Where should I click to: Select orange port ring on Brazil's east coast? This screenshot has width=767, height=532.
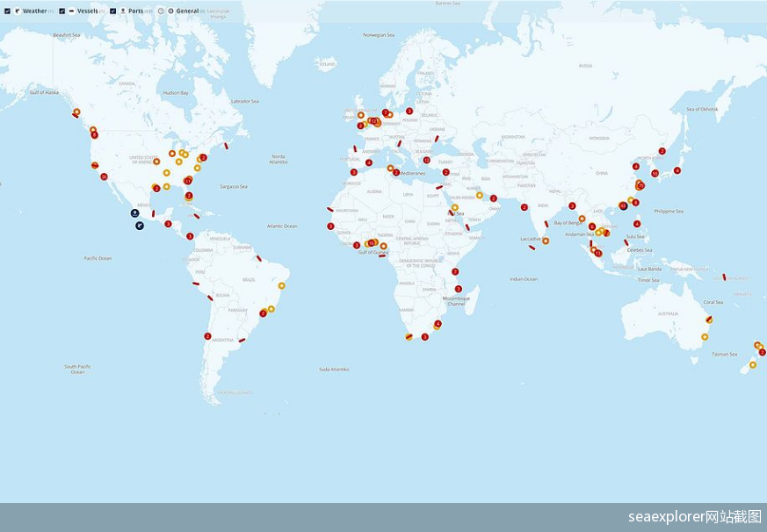[x=281, y=285]
